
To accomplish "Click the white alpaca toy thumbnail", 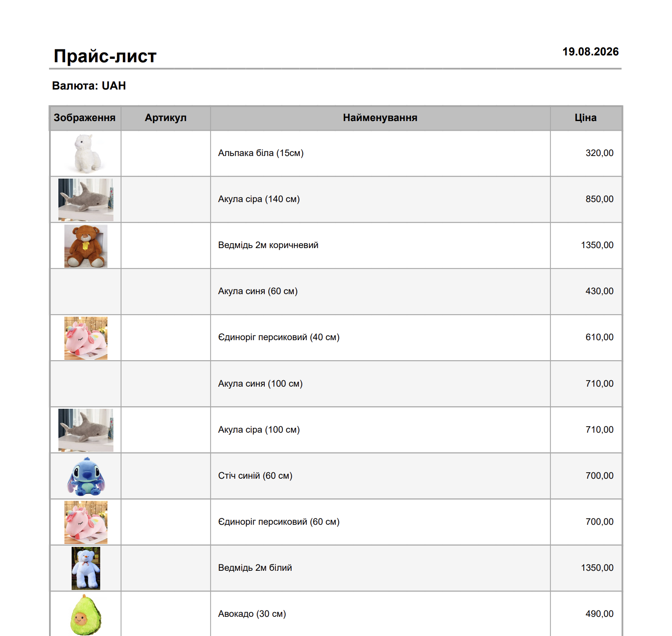I will (86, 153).
